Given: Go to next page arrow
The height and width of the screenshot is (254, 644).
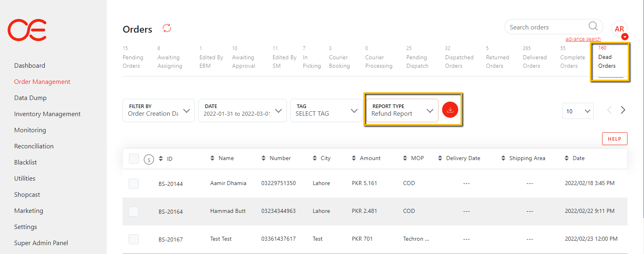Looking at the screenshot, I should tap(623, 110).
